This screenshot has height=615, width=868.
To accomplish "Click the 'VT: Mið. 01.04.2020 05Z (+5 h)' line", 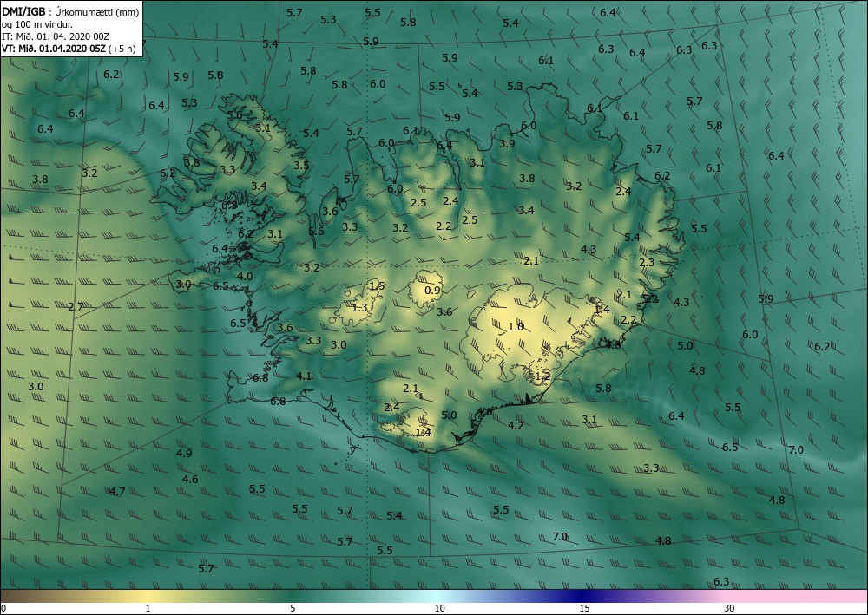I will click(x=69, y=49).
